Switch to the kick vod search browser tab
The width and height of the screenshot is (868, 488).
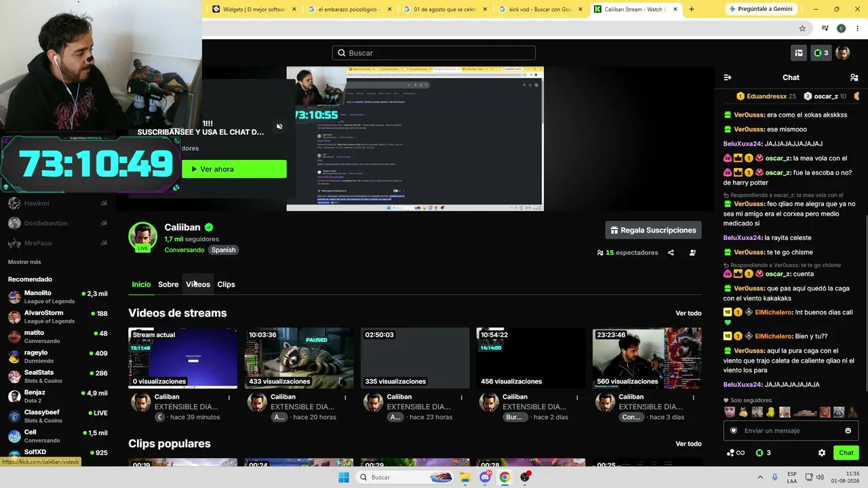tap(541, 9)
